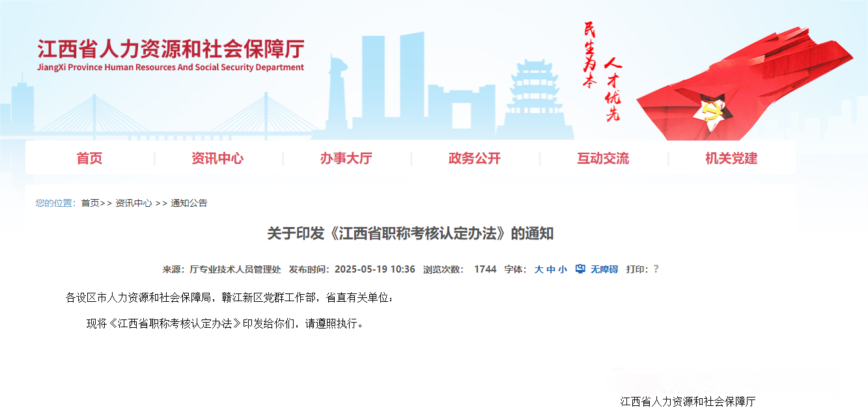Open the 首页 navigation tab
The height and width of the screenshot is (417, 868).
[x=89, y=158]
